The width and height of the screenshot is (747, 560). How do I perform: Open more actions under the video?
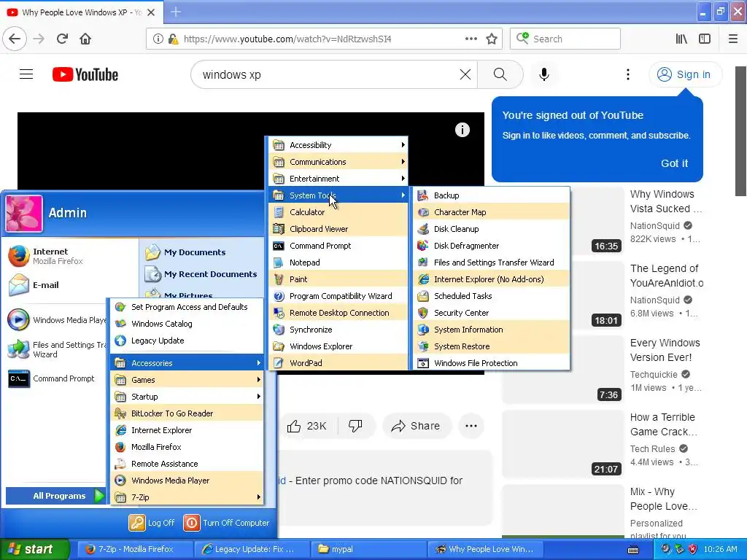471,426
